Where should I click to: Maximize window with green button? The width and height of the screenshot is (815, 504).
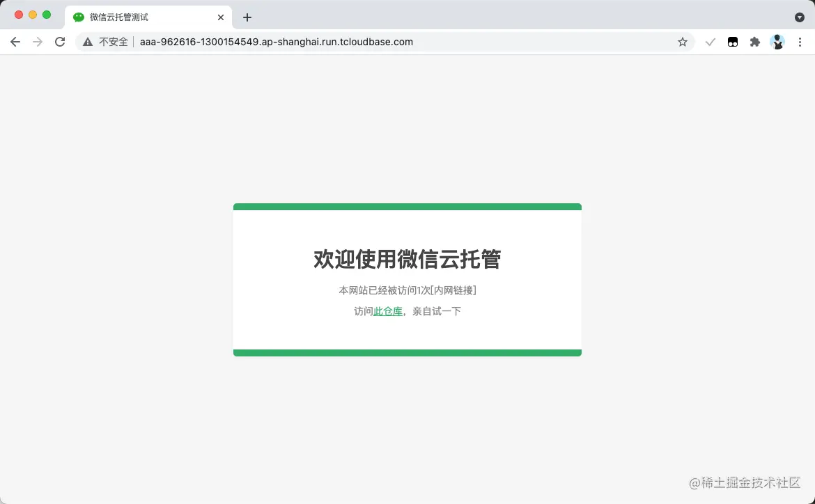pos(47,15)
